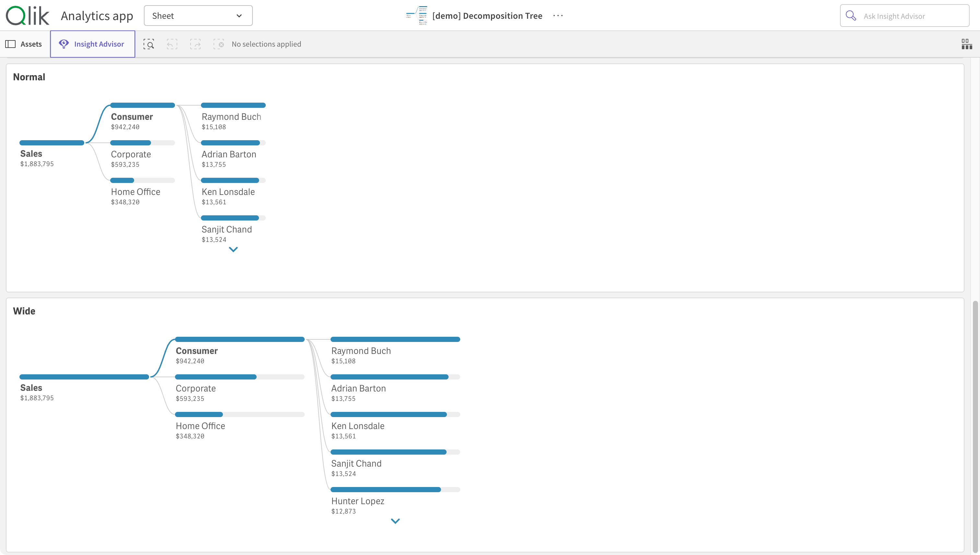The width and height of the screenshot is (980, 555).
Task: Click the Qlik logo
Action: [x=28, y=16]
